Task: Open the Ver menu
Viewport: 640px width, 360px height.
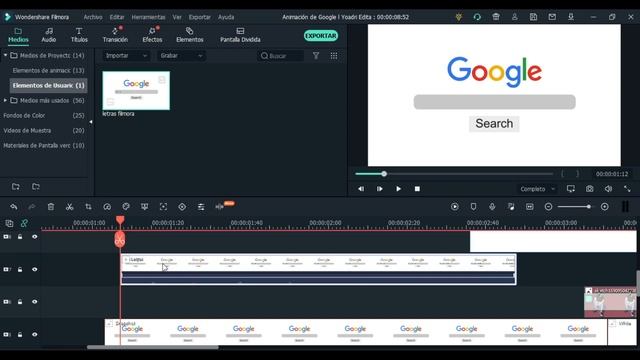Action: point(177,17)
